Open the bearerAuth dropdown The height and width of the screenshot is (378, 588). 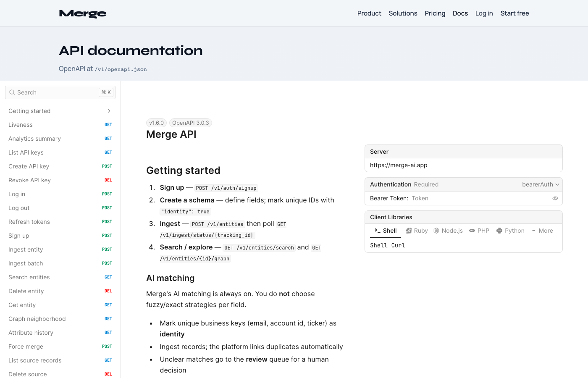click(541, 184)
